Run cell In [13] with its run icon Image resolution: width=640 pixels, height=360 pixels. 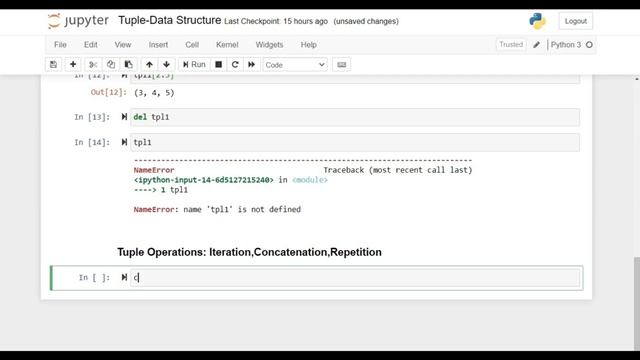(x=124, y=117)
